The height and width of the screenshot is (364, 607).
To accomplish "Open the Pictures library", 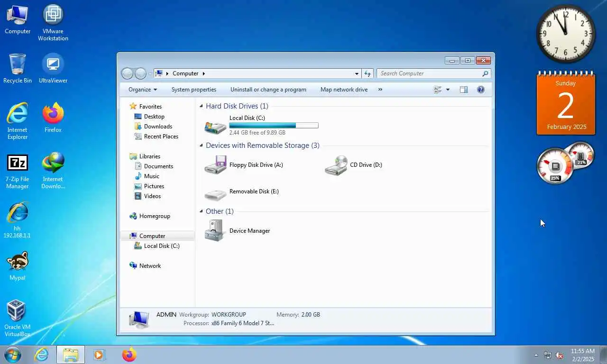I will [154, 186].
